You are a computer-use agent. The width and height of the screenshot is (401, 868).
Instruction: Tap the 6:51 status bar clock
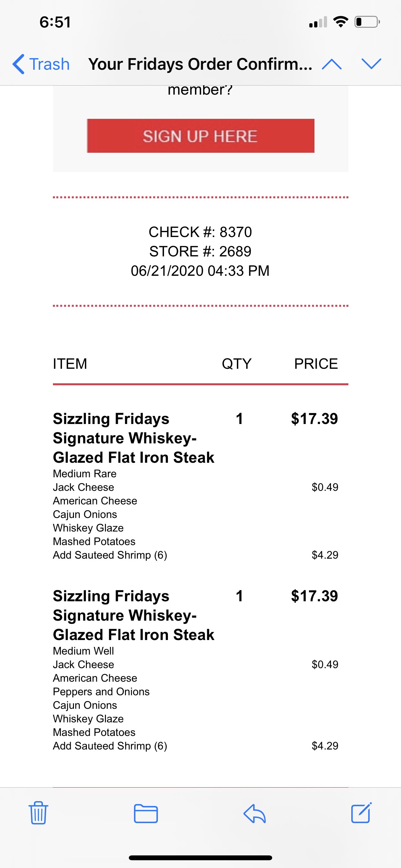click(55, 22)
